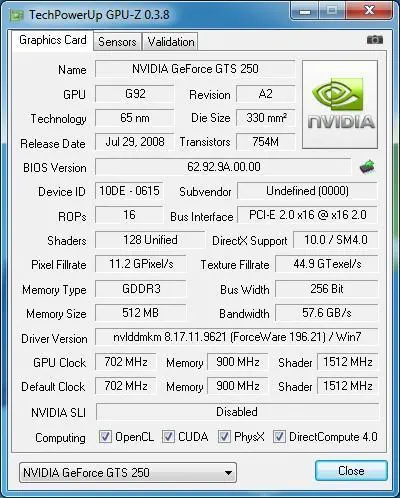Click the 'Texture Fillrate' label text
This screenshot has width=400, height=498.
click(235, 265)
